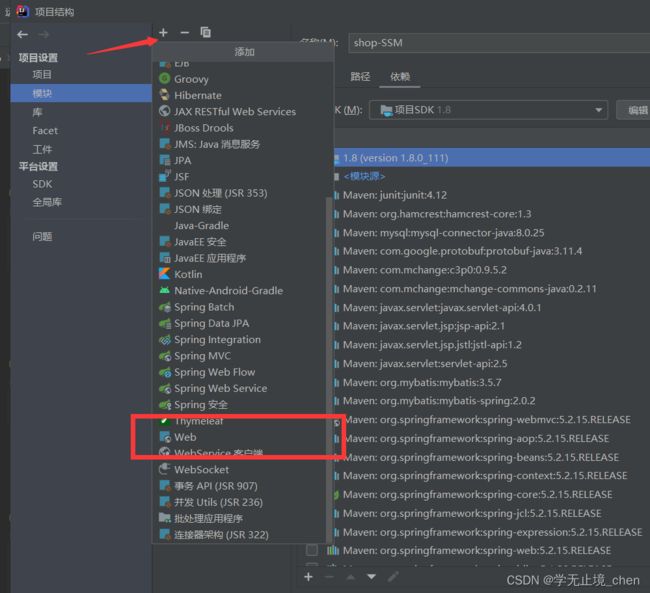Click the module name field shop-SSM
Viewport: 650px width, 593px height.
point(499,43)
